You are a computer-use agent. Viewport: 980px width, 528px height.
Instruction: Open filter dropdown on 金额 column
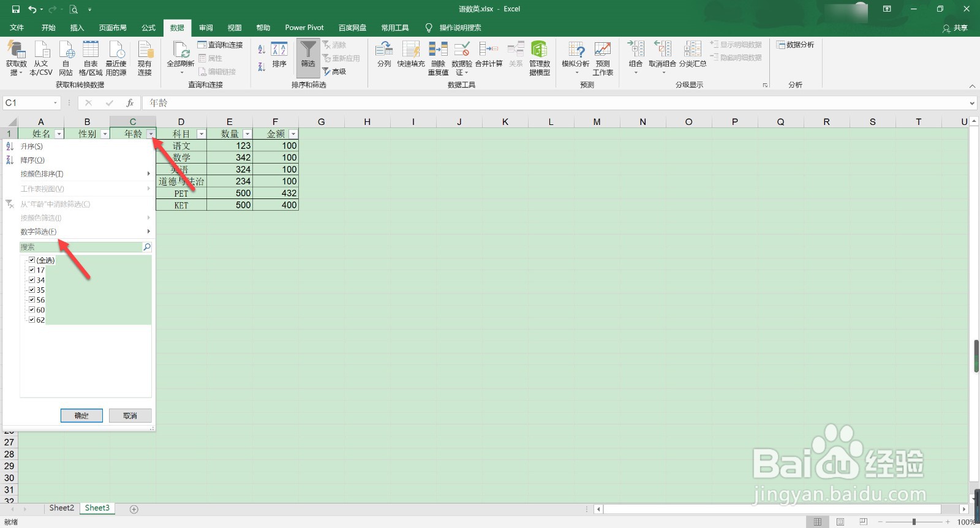(x=293, y=134)
